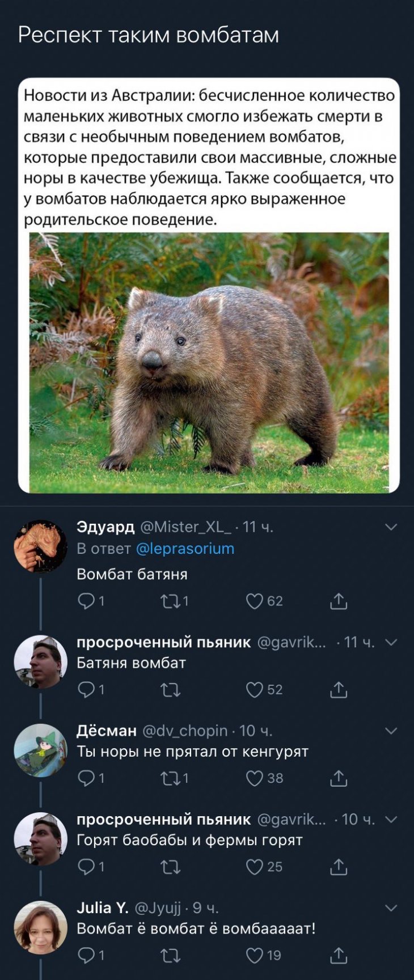The width and height of the screenshot is (414, 980).
Task: Reply to Эдуард's 'Вомбат батяня' tweet
Action: coord(87,601)
